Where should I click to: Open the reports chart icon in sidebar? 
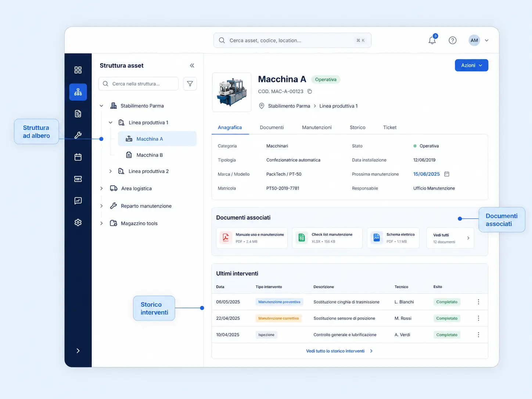(x=78, y=201)
